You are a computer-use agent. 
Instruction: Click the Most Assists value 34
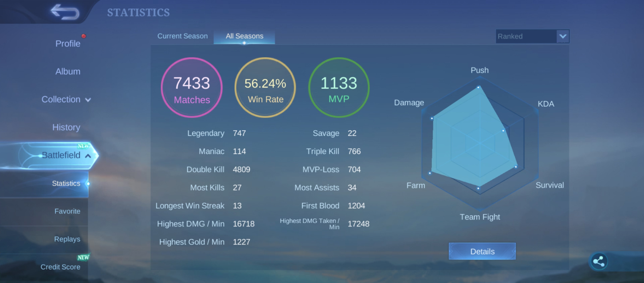pyautogui.click(x=352, y=188)
